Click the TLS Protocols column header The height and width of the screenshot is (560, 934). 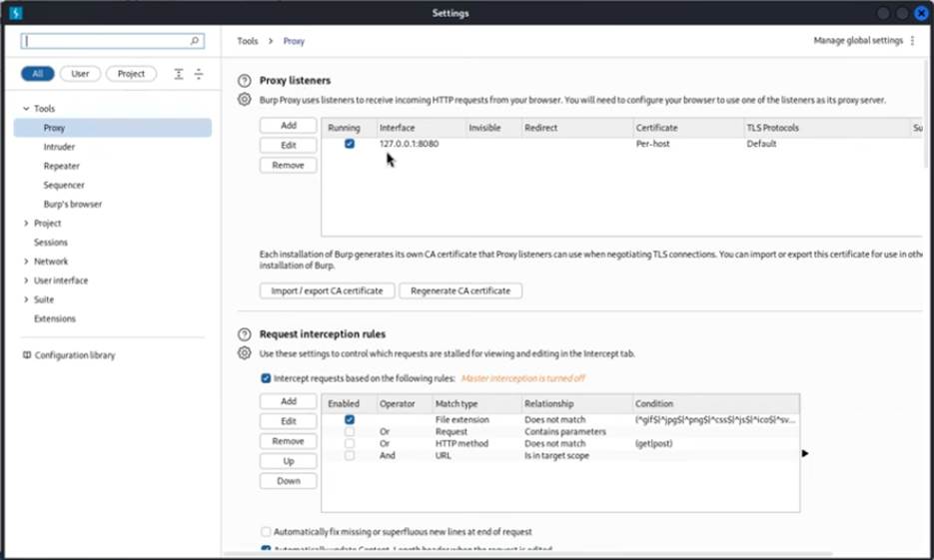[x=826, y=128]
